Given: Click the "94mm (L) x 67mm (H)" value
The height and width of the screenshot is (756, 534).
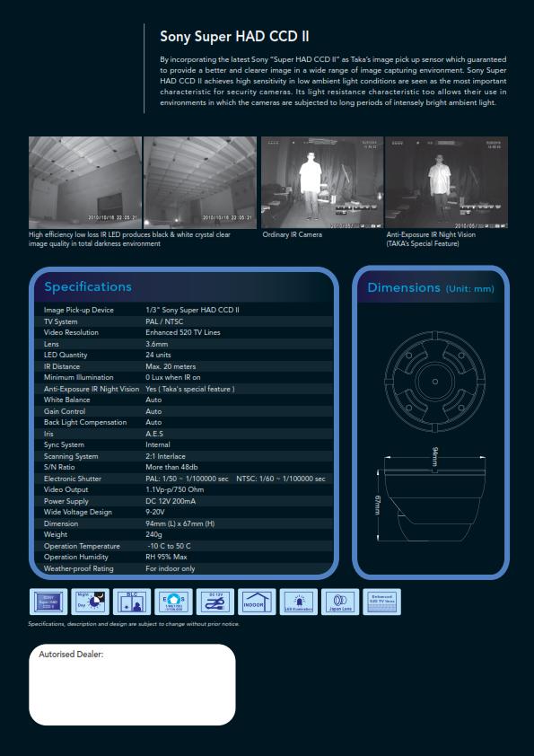Looking at the screenshot, I should tap(179, 523).
